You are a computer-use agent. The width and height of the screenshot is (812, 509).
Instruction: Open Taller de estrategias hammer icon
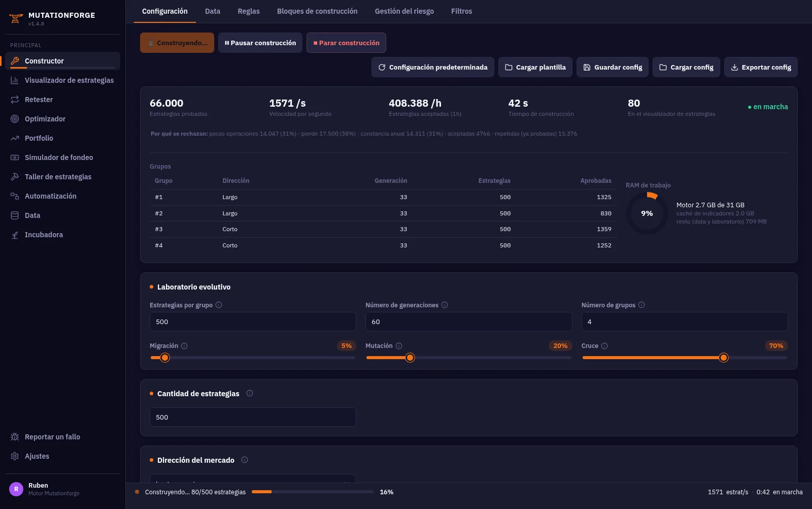15,177
